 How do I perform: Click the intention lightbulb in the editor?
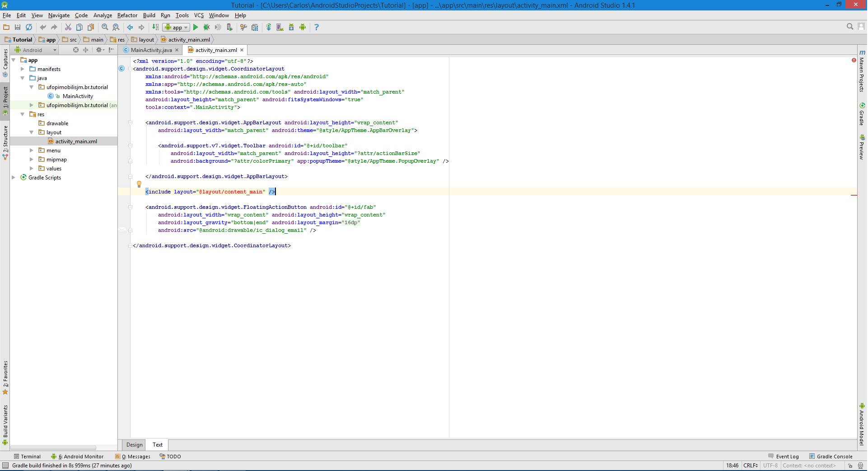click(x=139, y=184)
